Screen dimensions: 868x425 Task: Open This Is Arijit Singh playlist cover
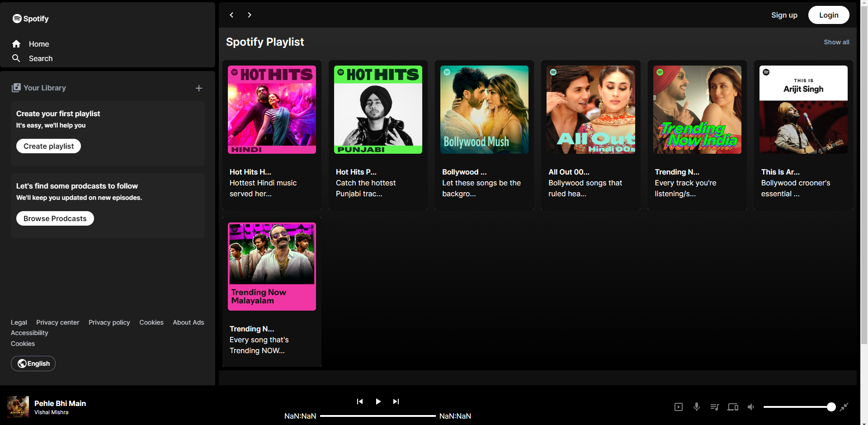tap(803, 109)
